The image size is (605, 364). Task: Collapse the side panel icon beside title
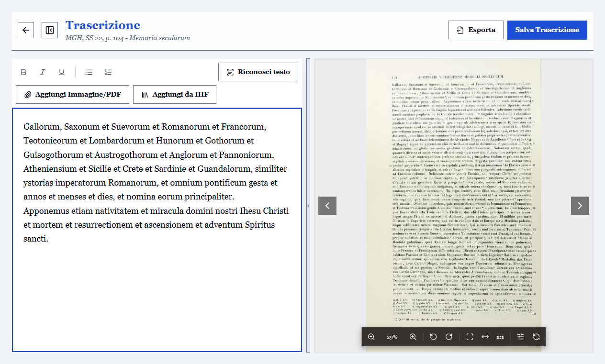50,30
